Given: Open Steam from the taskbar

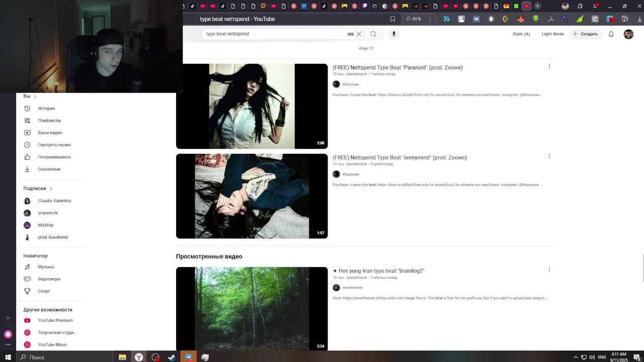Looking at the screenshot, I should pos(172,357).
